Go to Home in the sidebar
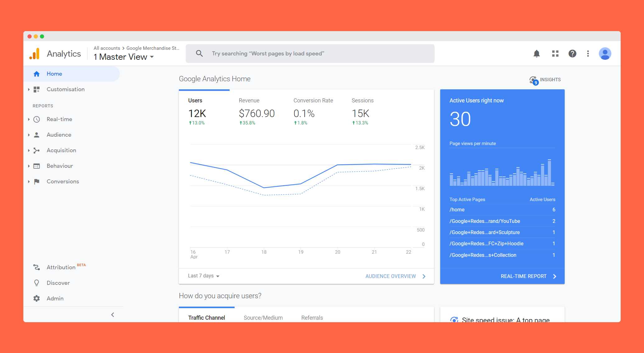Image resolution: width=644 pixels, height=353 pixels. pos(72,74)
